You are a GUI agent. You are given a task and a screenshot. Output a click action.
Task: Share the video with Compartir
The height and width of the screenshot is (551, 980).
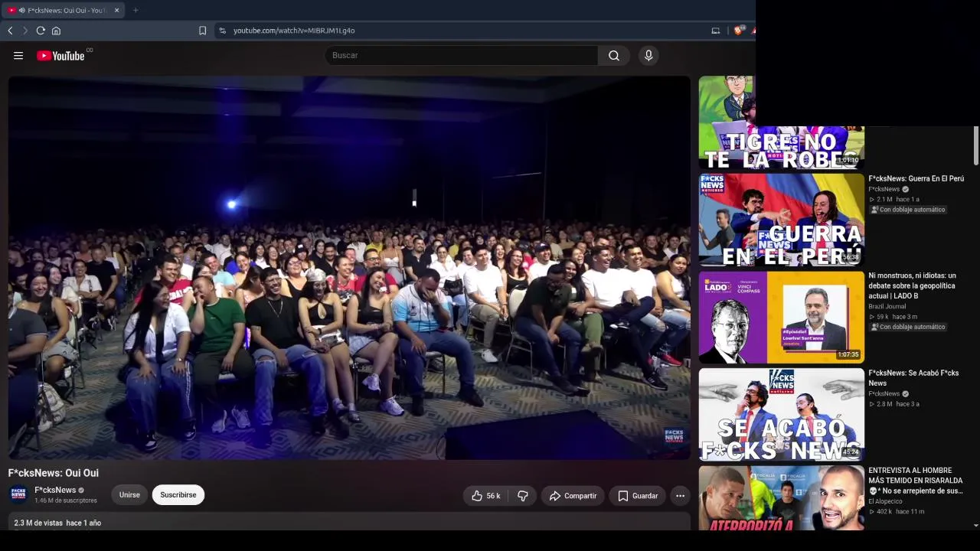point(573,496)
